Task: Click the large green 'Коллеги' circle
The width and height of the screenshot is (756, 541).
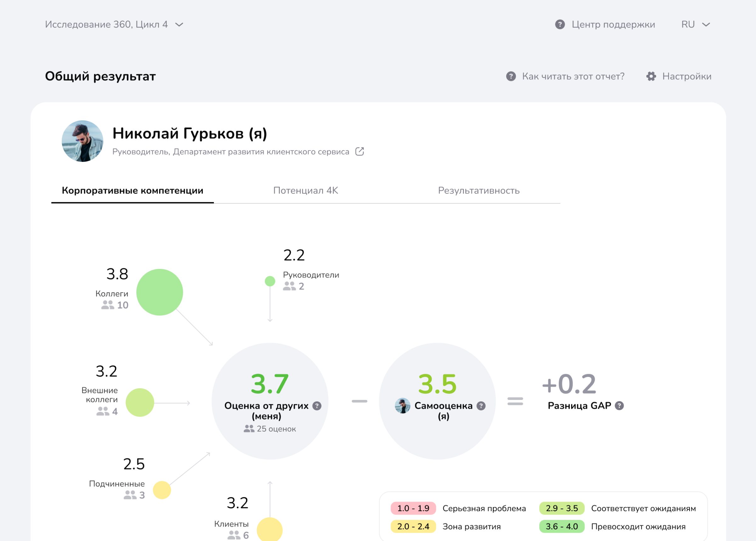Action: tap(160, 292)
